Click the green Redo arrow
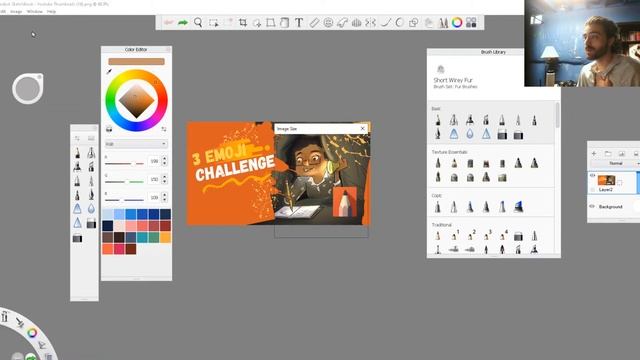The image size is (640, 360). click(x=183, y=22)
